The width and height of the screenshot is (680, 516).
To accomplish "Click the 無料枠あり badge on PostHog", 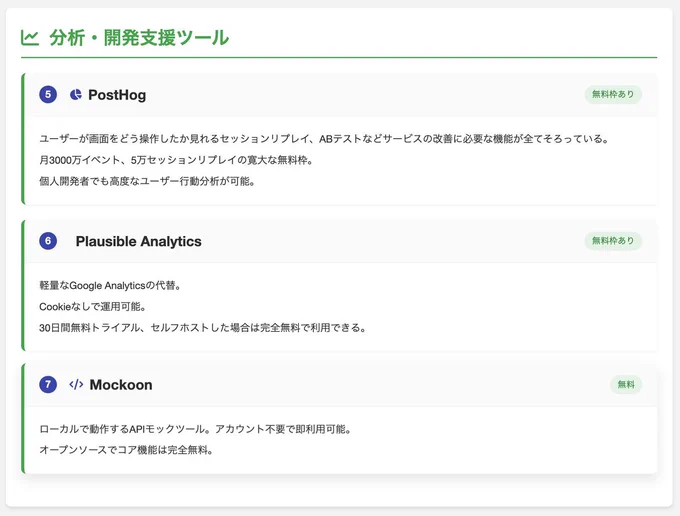I will (613, 94).
